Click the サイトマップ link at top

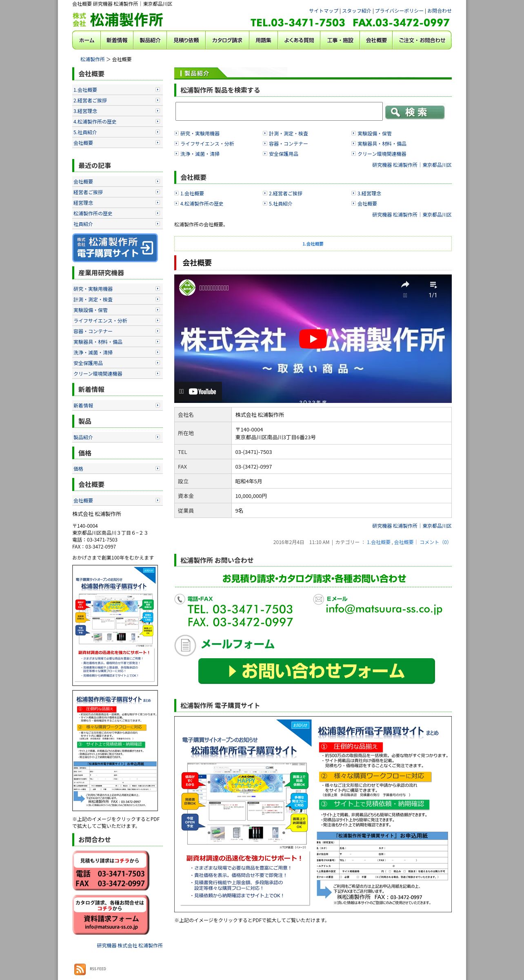[324, 11]
